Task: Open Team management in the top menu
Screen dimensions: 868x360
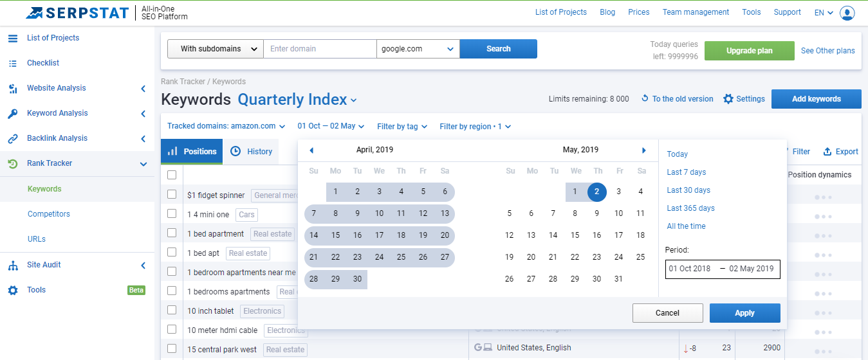Action: pos(696,12)
